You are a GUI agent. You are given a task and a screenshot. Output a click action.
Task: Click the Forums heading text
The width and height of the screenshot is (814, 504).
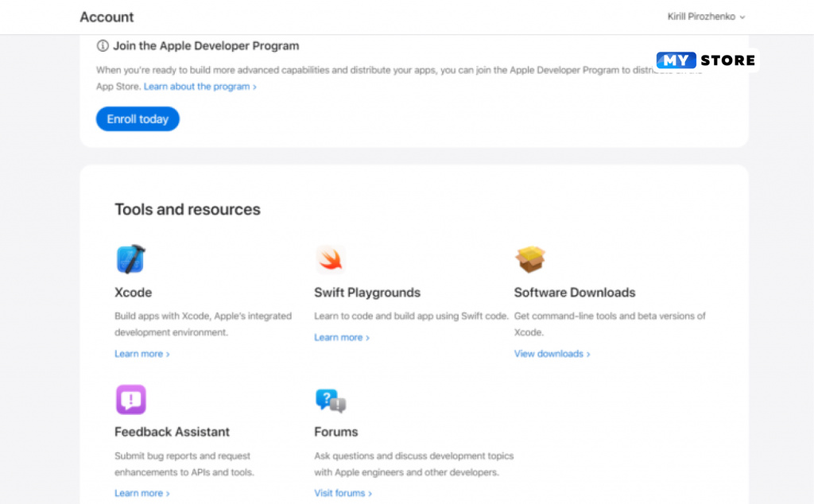(335, 432)
